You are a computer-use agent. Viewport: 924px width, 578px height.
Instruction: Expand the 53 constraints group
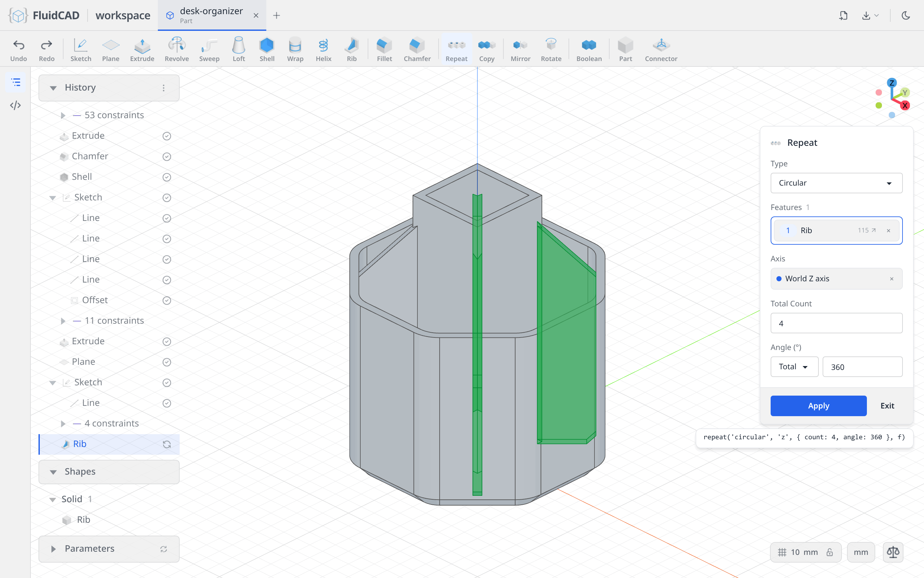pyautogui.click(x=63, y=115)
